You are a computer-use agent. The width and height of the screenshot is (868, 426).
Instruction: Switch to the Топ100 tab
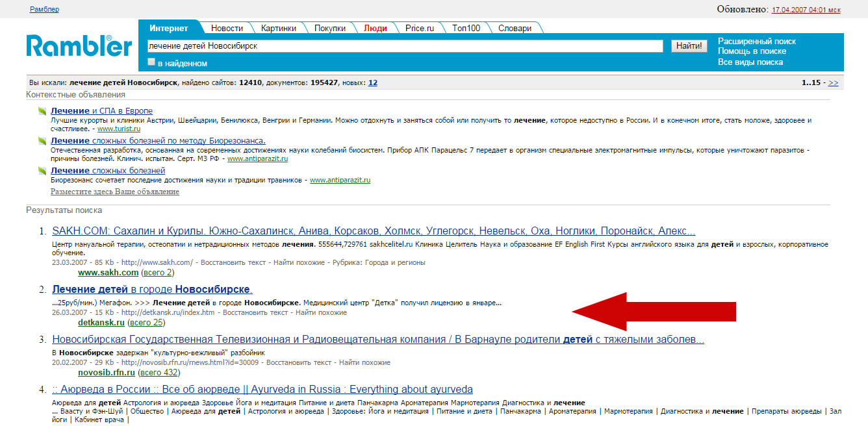[x=466, y=28]
